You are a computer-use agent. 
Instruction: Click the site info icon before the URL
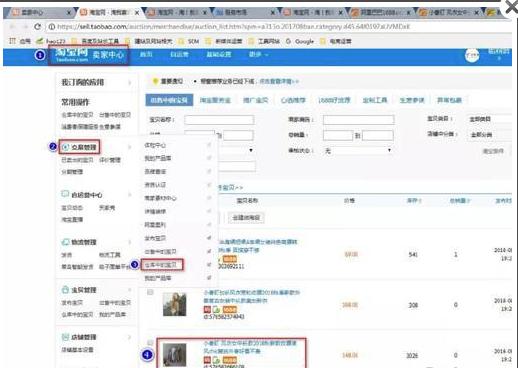pos(52,27)
